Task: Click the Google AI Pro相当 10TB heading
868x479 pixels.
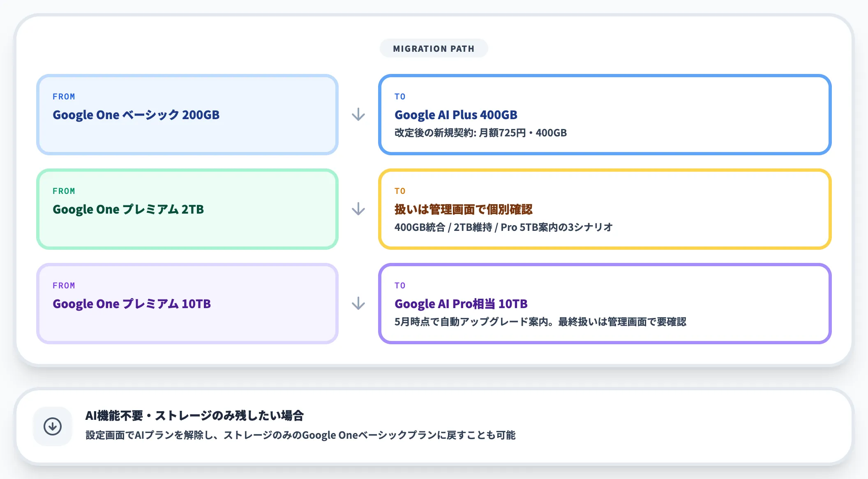Action: (x=461, y=304)
